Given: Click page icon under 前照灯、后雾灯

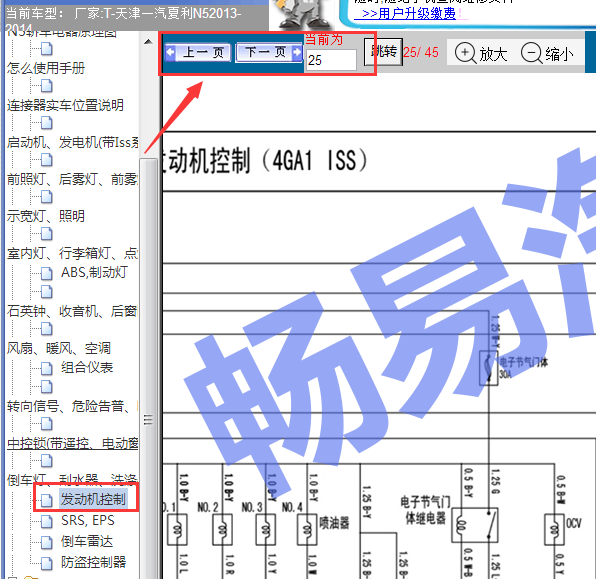Looking at the screenshot, I should pos(47,197).
